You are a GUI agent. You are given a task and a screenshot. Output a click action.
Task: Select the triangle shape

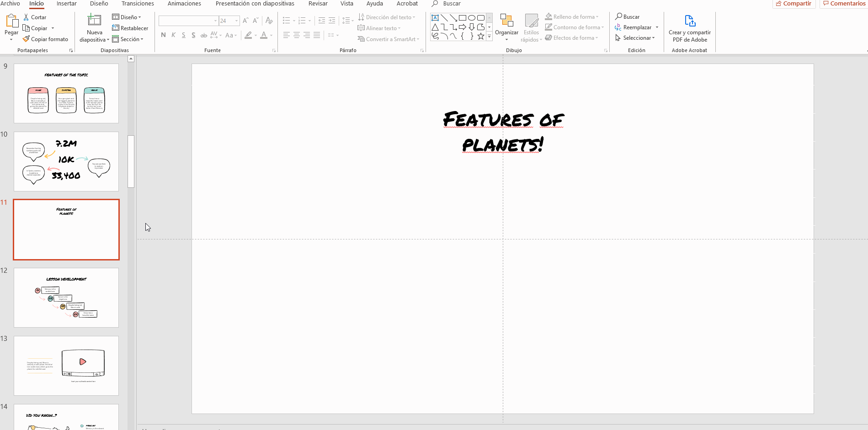click(435, 27)
